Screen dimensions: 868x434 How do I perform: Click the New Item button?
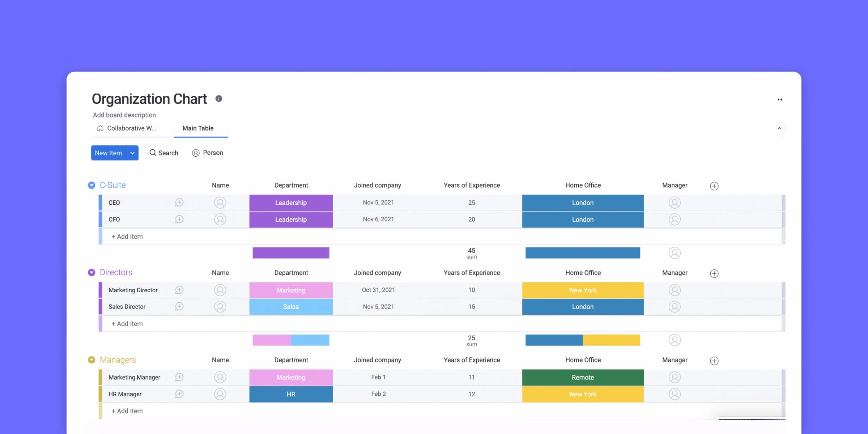109,153
